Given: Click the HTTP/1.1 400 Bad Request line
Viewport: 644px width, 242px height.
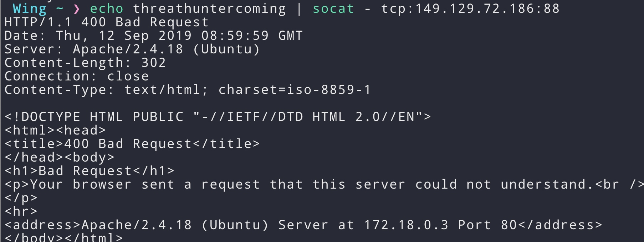Looking at the screenshot, I should [106, 22].
